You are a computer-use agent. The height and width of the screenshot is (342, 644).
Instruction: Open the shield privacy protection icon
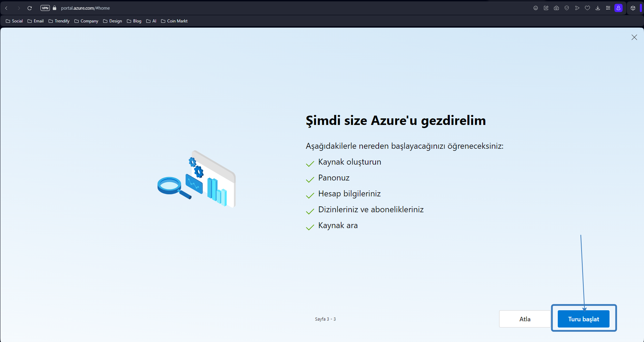tap(567, 8)
